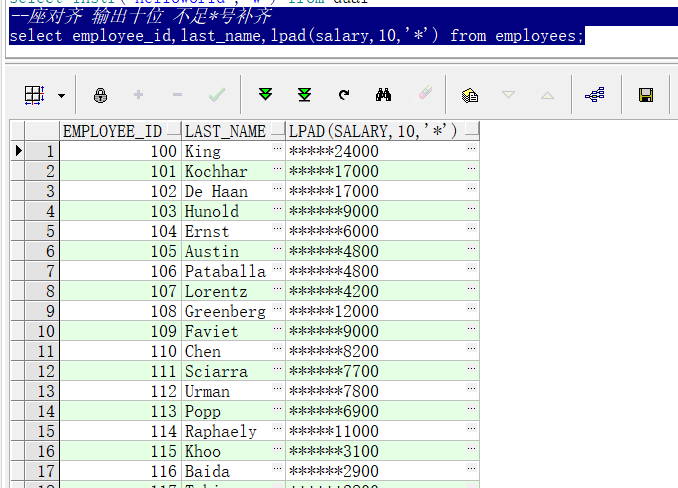Click employee ID cell 116
This screenshot has width=678, height=488.
click(120, 471)
